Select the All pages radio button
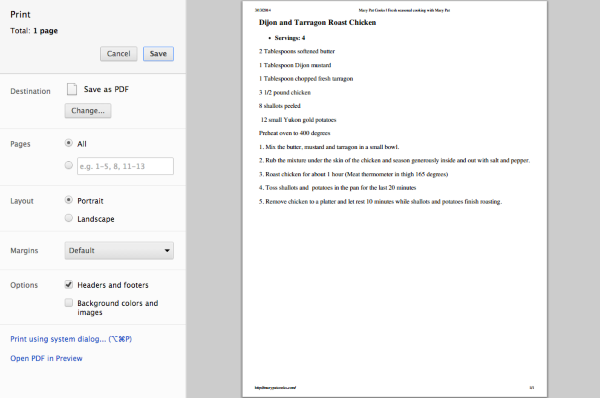 tap(68, 143)
